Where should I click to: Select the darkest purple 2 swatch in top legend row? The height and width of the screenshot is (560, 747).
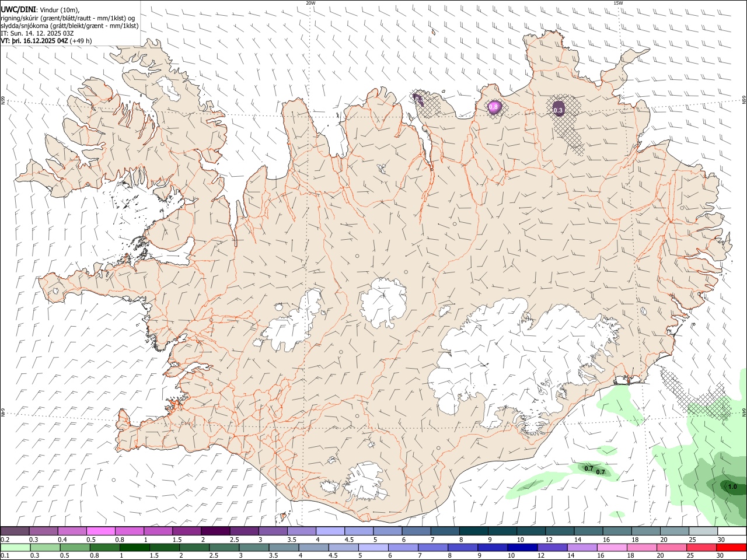215,531
